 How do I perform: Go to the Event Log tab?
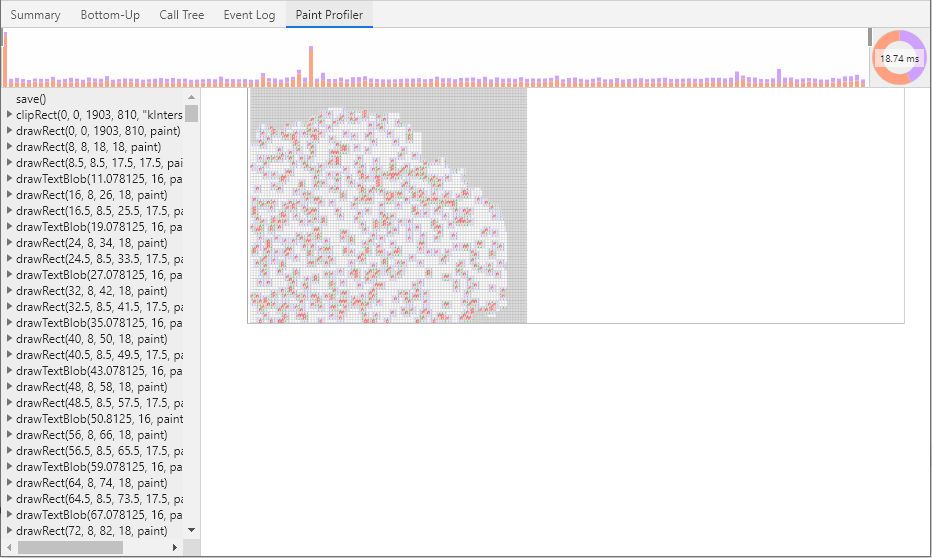coord(249,15)
